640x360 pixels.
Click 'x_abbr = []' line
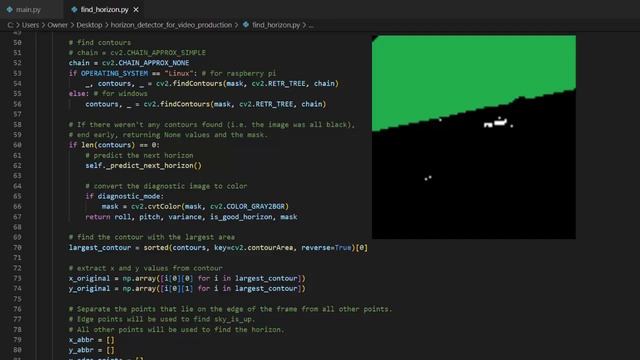click(x=91, y=340)
